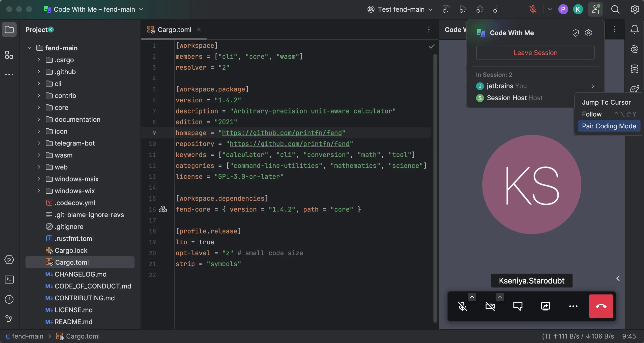Select Pair Coding Mode menu entry

609,126
